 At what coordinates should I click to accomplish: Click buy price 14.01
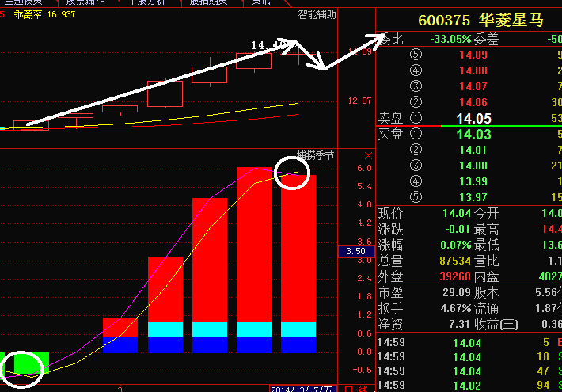click(x=473, y=150)
